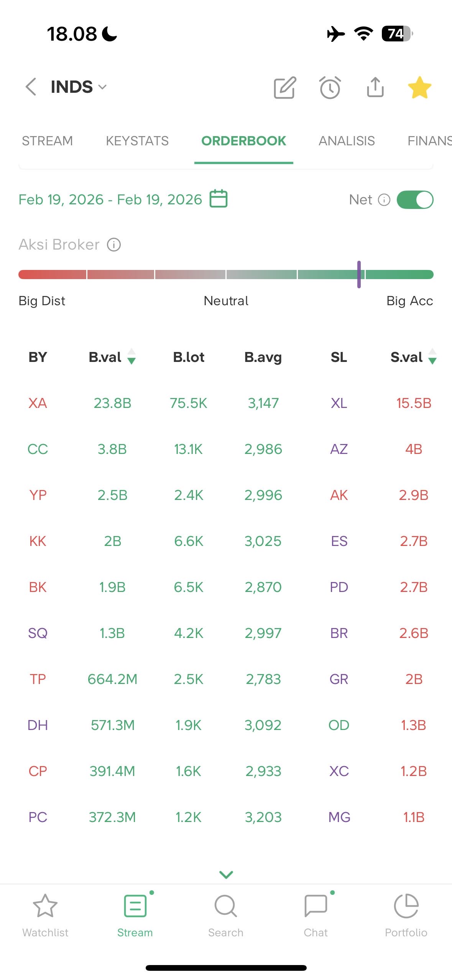Sort by S.val column arrows
The width and height of the screenshot is (452, 980).
tap(432, 357)
